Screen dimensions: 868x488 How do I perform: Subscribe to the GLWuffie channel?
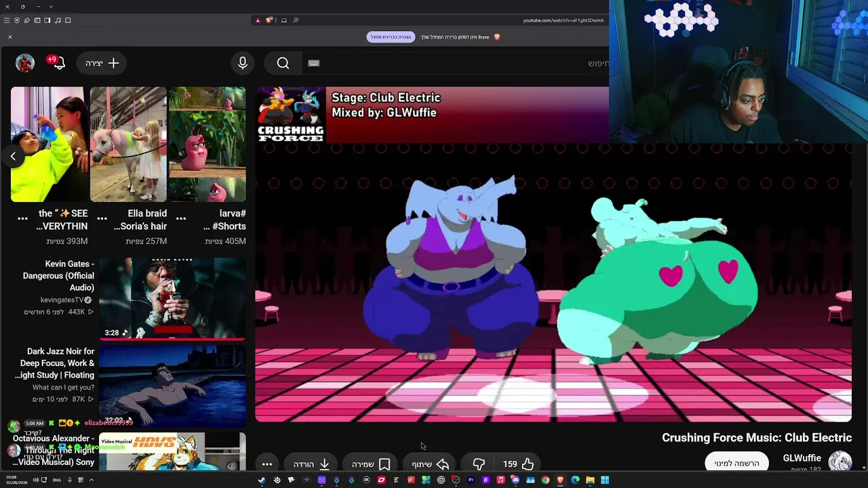(736, 463)
